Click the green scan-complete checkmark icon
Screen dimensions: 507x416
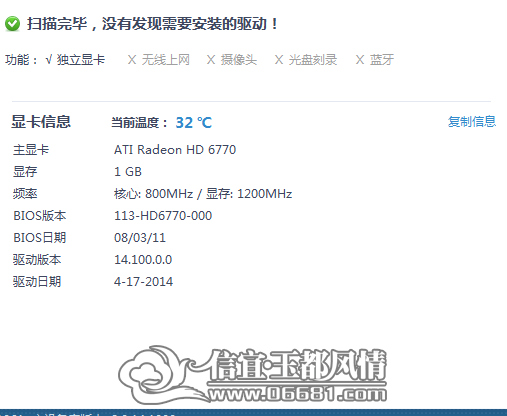point(13,24)
